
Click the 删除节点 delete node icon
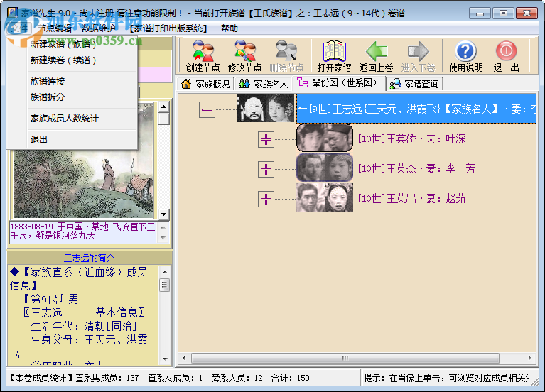point(286,56)
